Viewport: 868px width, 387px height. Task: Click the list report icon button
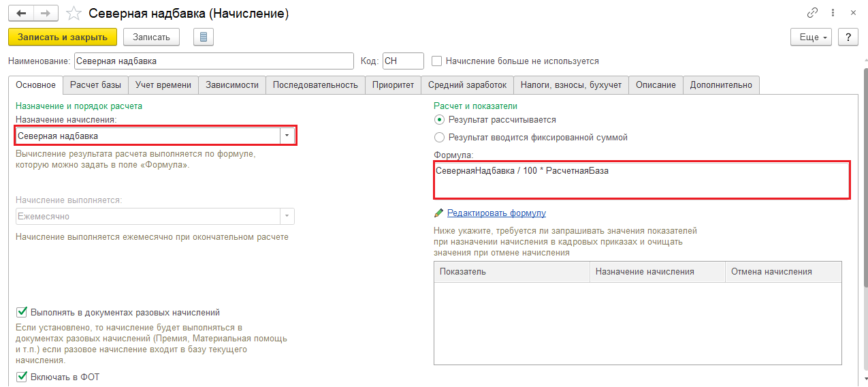(204, 37)
